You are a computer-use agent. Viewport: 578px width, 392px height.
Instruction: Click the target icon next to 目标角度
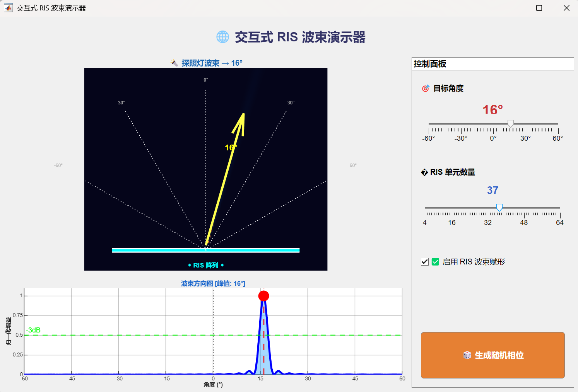pyautogui.click(x=426, y=89)
